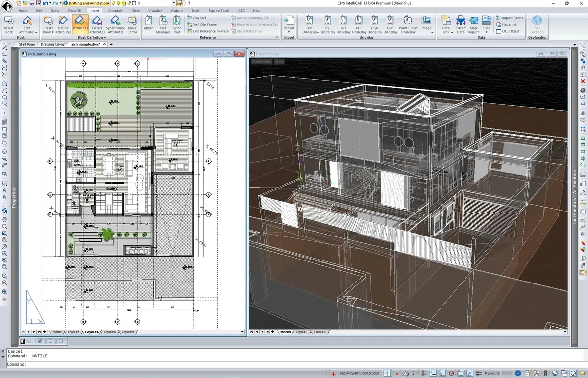Add a new document tab with plus
The width and height of the screenshot is (588, 378).
pyautogui.click(x=111, y=44)
